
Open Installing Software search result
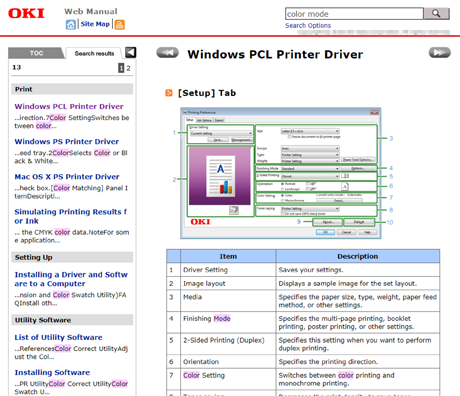click(52, 372)
